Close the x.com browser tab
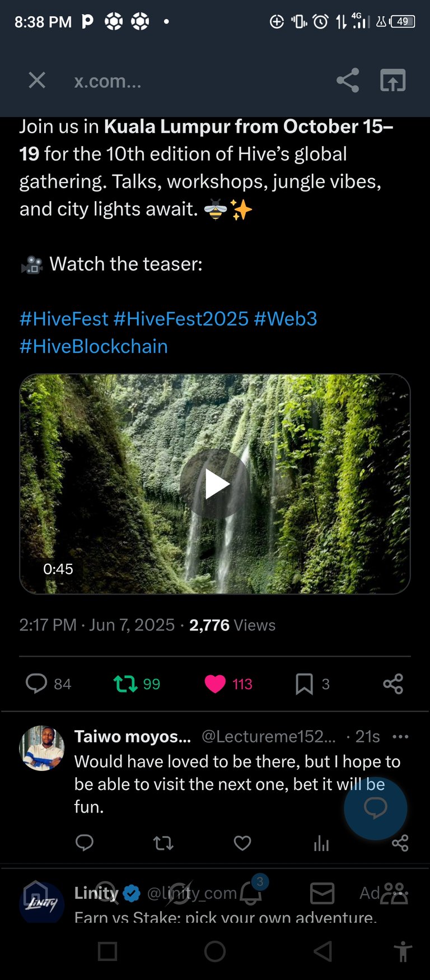The height and width of the screenshot is (980, 430). (37, 81)
